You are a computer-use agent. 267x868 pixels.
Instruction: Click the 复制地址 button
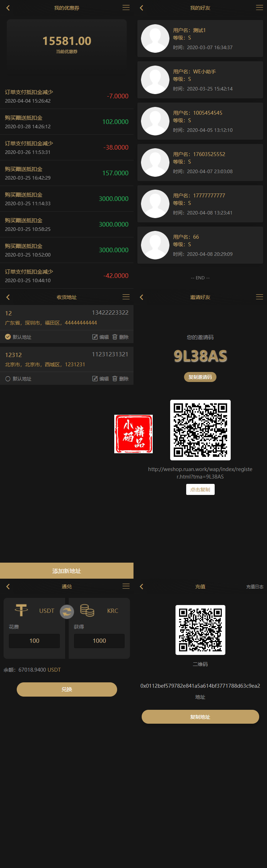tap(200, 717)
